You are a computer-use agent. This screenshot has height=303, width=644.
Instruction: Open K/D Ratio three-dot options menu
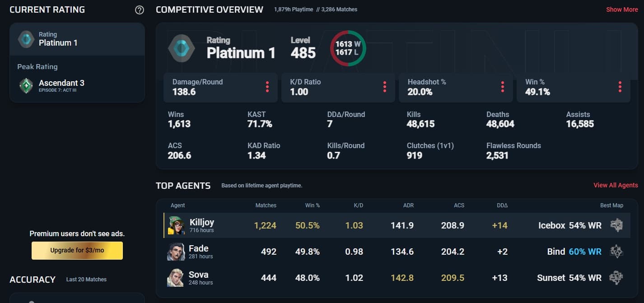385,87
